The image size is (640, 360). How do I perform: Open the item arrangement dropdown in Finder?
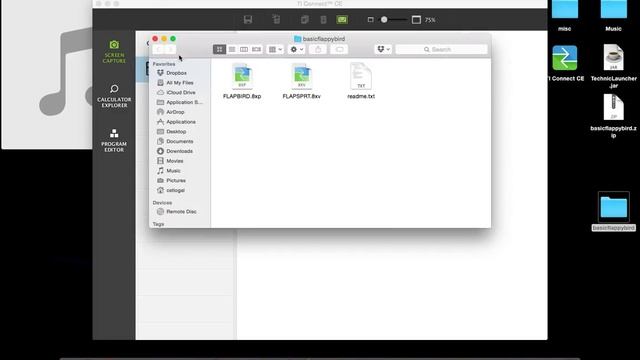pyautogui.click(x=275, y=49)
